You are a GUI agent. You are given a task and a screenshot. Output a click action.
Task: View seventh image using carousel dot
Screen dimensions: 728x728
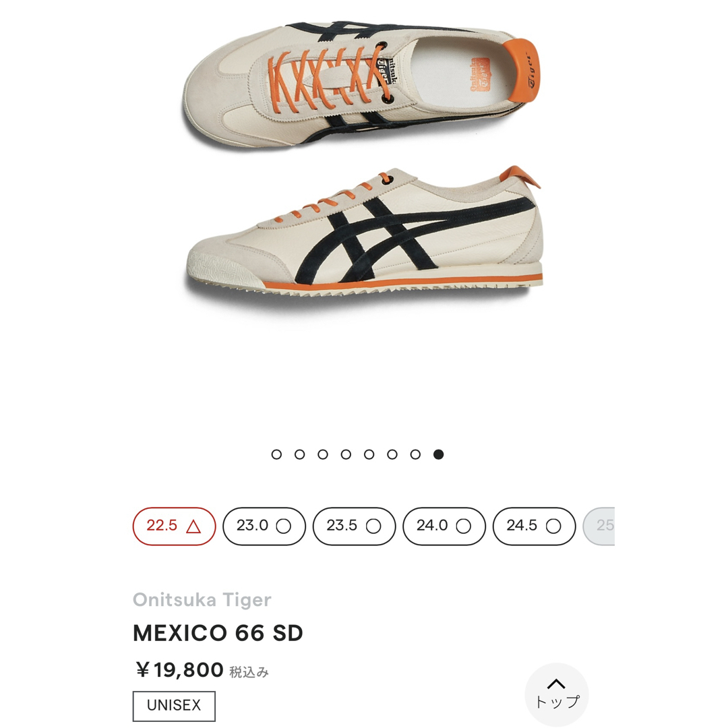pos(415,454)
